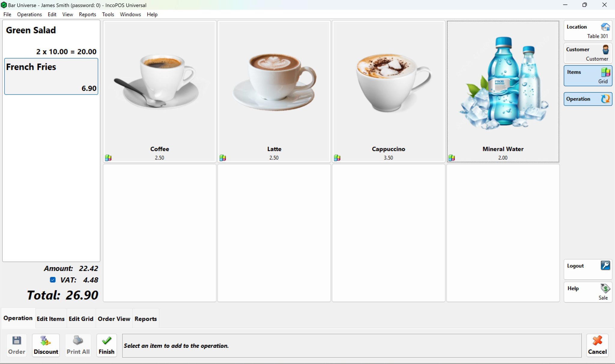Click the cubes icon under Cappuccino

click(x=337, y=158)
